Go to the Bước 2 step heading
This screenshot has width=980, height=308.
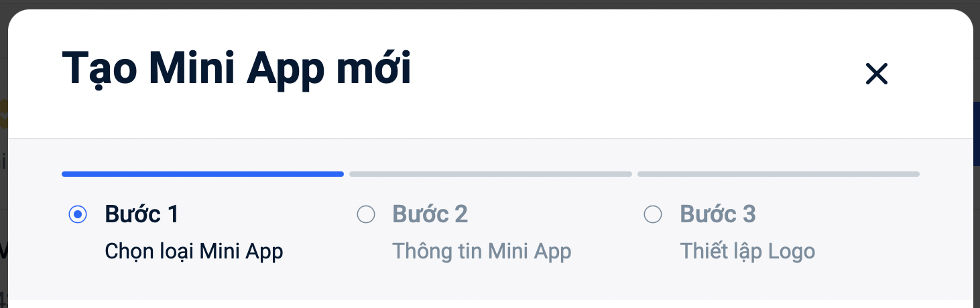[430, 214]
